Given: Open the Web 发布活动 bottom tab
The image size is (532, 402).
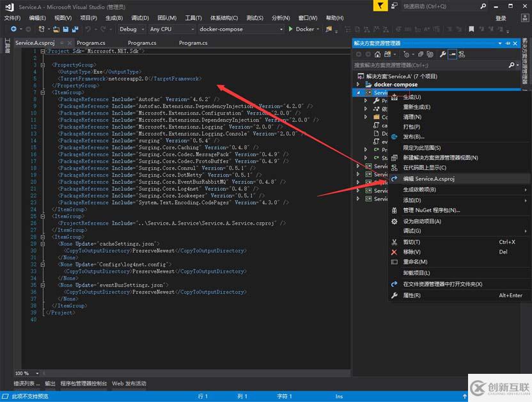Looking at the screenshot, I should [129, 383].
